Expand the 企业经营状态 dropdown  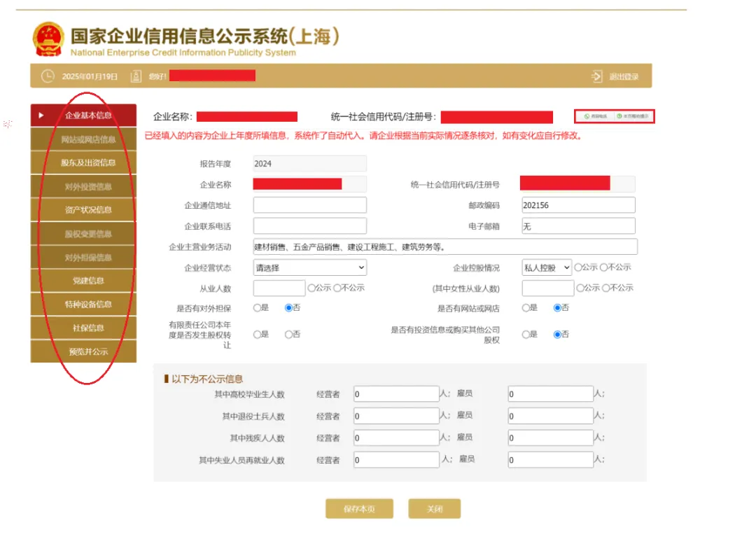[309, 267]
